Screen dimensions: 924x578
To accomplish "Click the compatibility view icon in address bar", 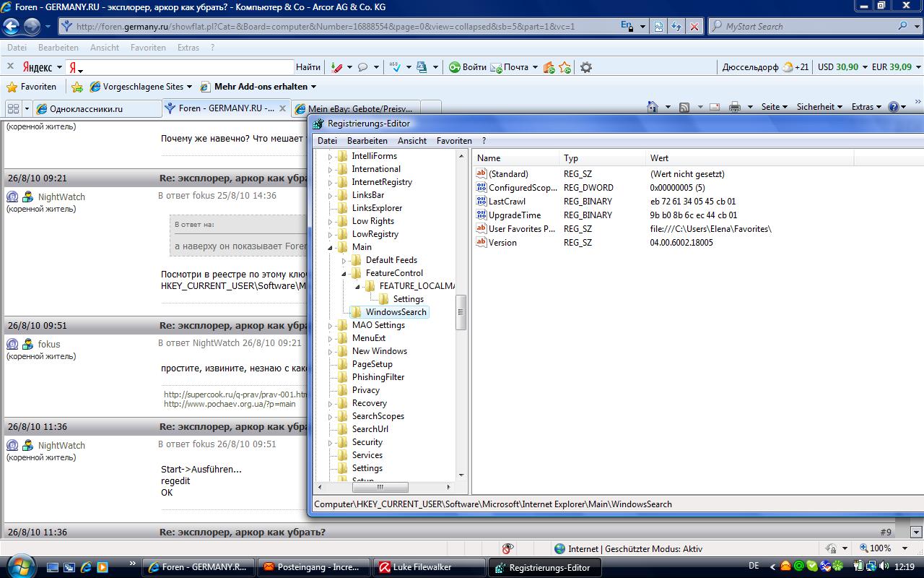I will [x=658, y=27].
